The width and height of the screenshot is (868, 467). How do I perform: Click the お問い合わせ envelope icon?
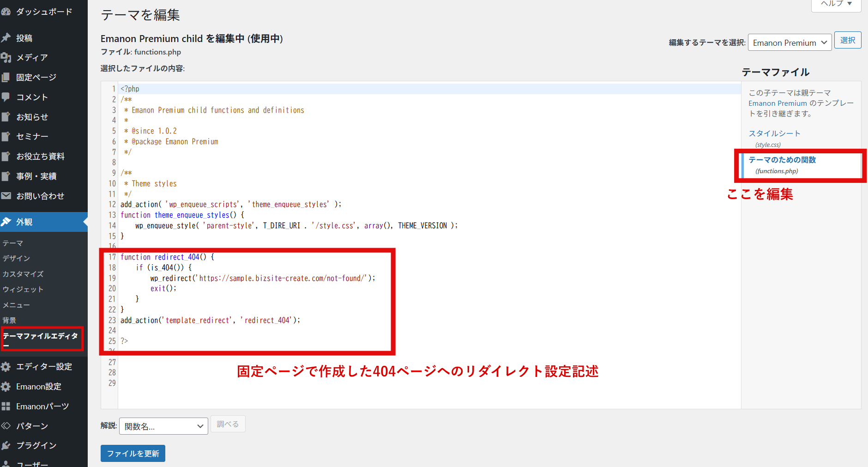6,196
